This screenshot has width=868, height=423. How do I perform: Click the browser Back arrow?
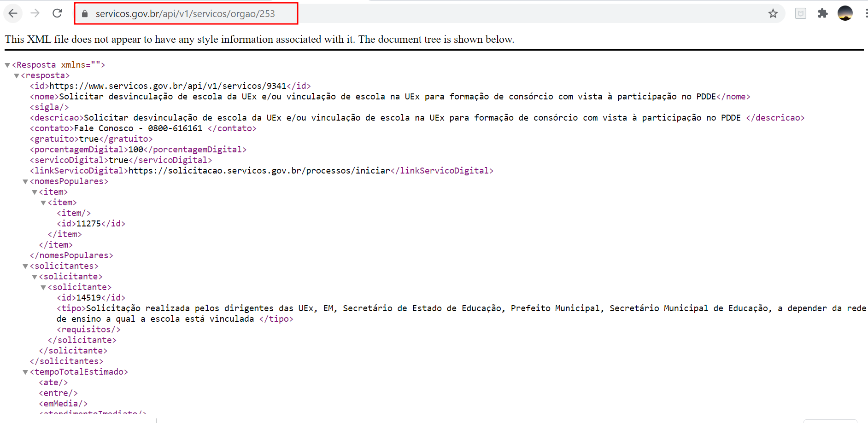point(13,13)
